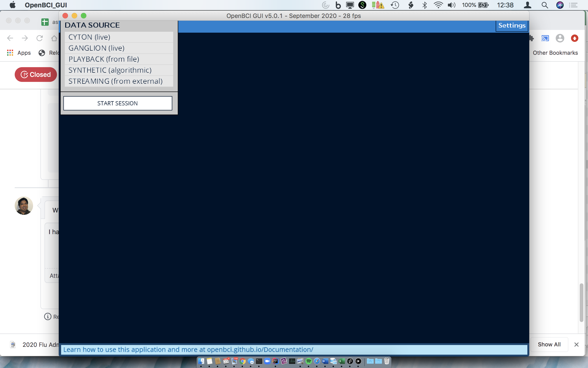The height and width of the screenshot is (368, 588).
Task: Open Microsoft Word from the Dock
Action: [325, 361]
